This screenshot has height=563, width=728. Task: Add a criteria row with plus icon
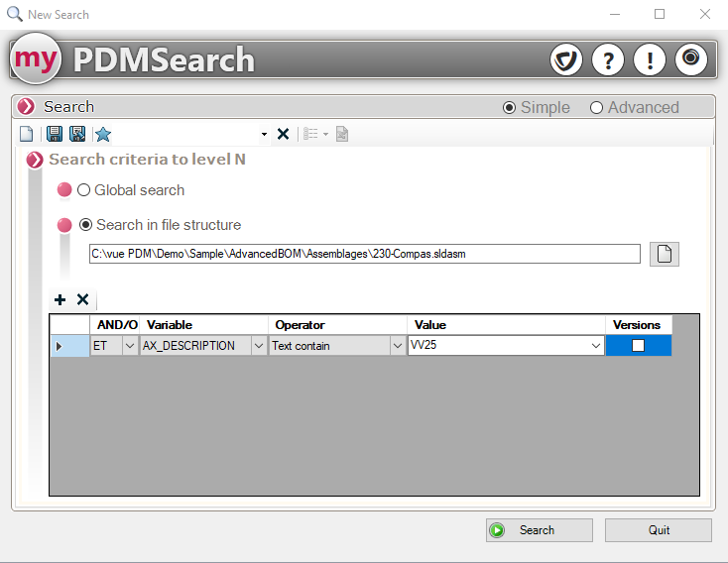60,299
